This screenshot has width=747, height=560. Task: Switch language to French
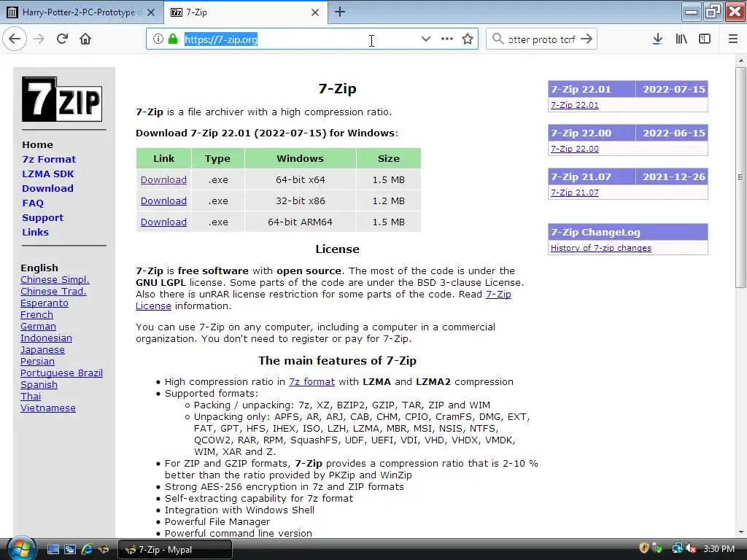(36, 315)
